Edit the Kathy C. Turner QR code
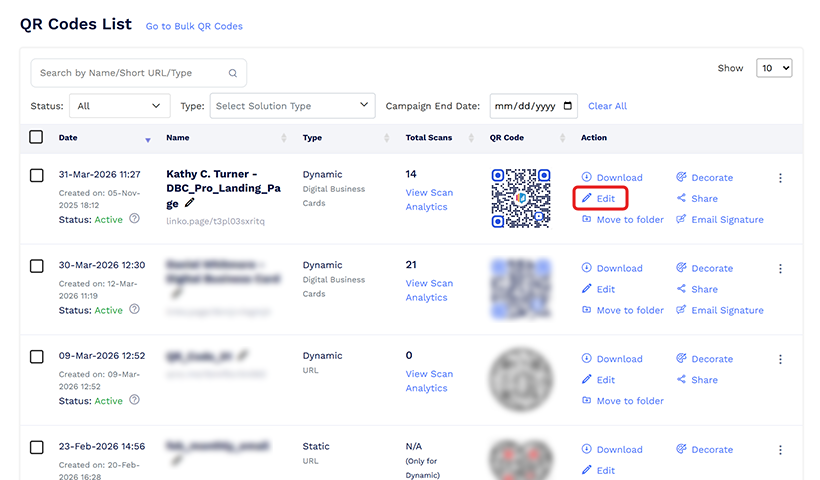Image resolution: width=820 pixels, height=480 pixels. [x=599, y=198]
